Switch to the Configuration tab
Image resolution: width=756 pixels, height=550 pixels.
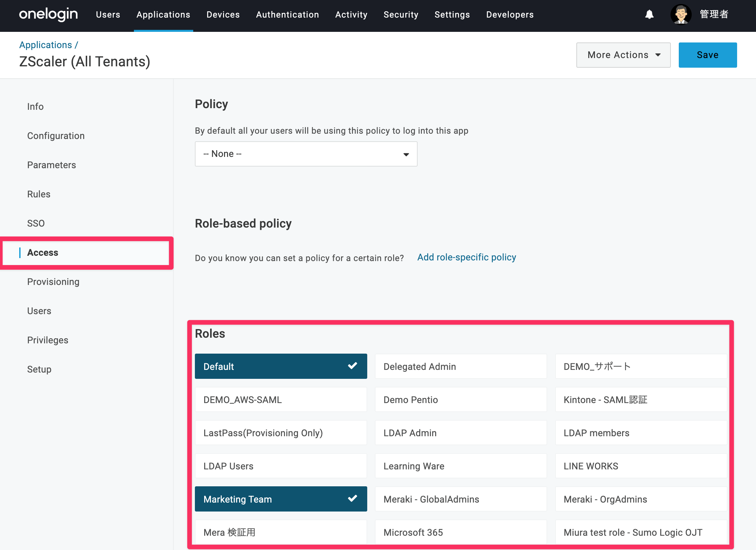click(x=56, y=136)
